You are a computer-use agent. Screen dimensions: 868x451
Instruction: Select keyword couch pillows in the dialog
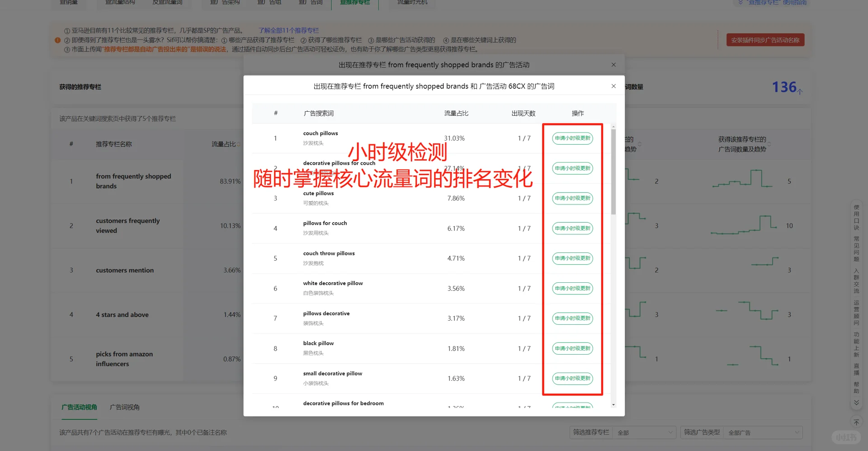coord(321,133)
